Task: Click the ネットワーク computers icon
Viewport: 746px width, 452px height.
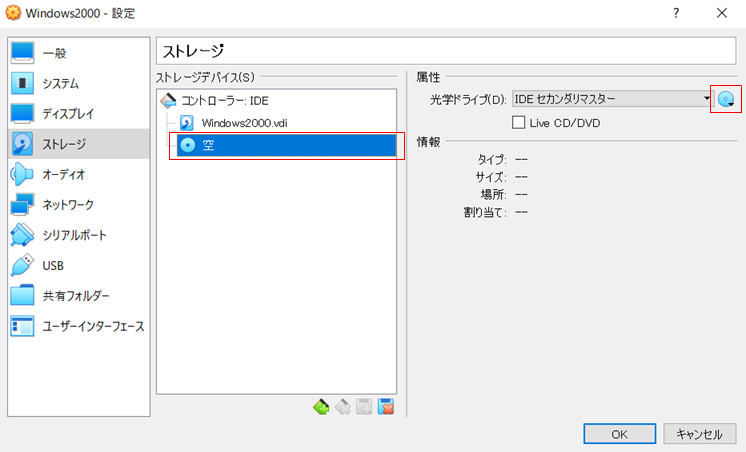Action: point(22,205)
